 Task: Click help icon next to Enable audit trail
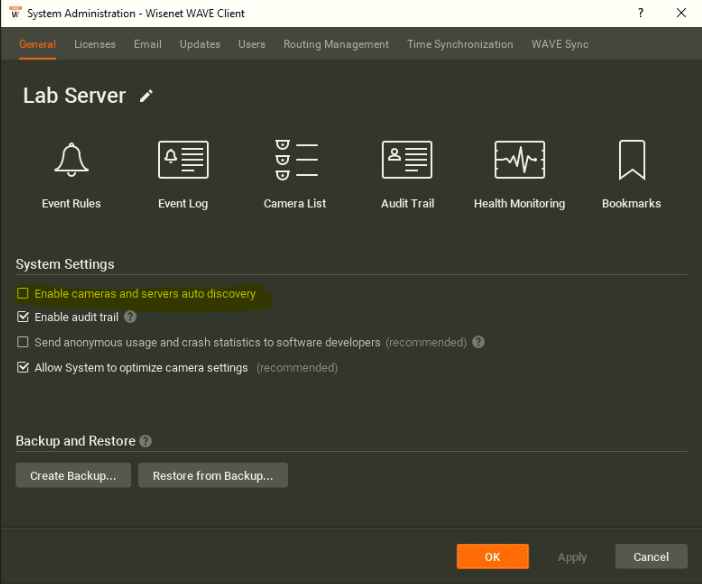pos(130,317)
